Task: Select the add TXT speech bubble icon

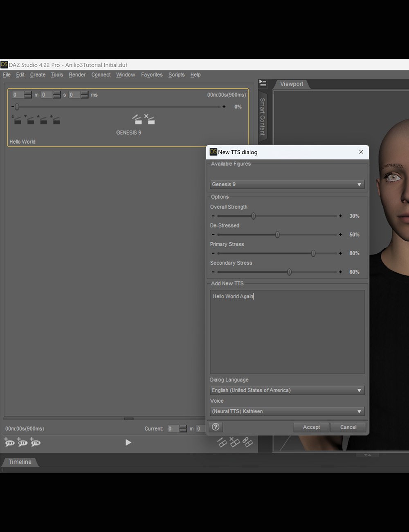Action: 9,442
